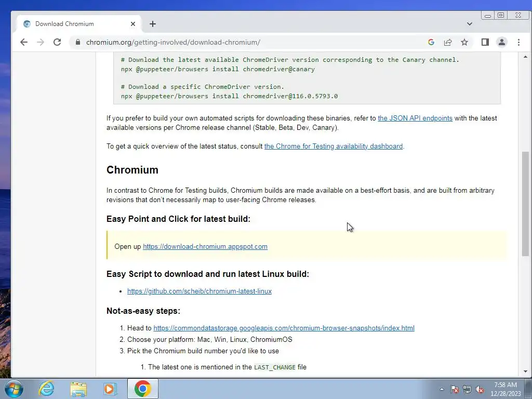
Task: Open the profile avatar menu
Action: click(502, 42)
